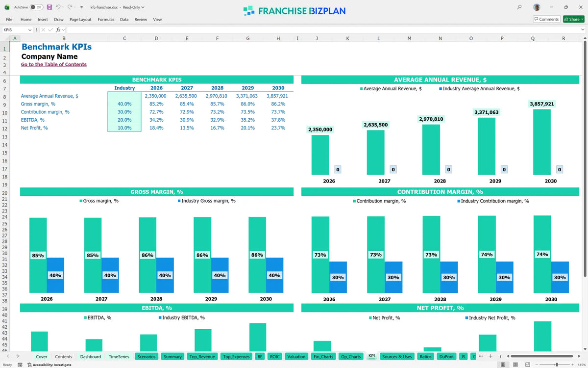Click the zoom in plus icon
Image resolution: width=588 pixels, height=368 pixels.
573,365
